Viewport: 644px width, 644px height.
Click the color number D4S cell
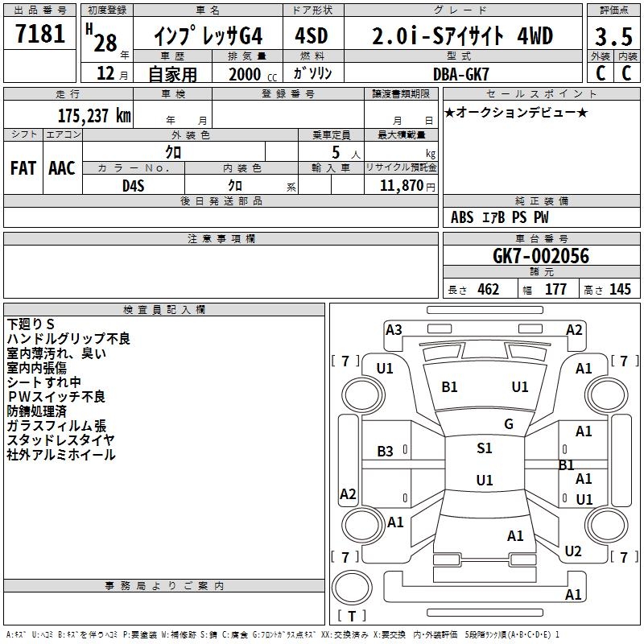coord(134,185)
